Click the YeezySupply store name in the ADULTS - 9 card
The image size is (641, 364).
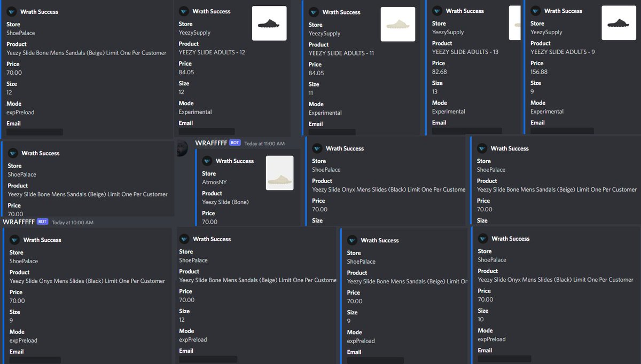(x=546, y=32)
